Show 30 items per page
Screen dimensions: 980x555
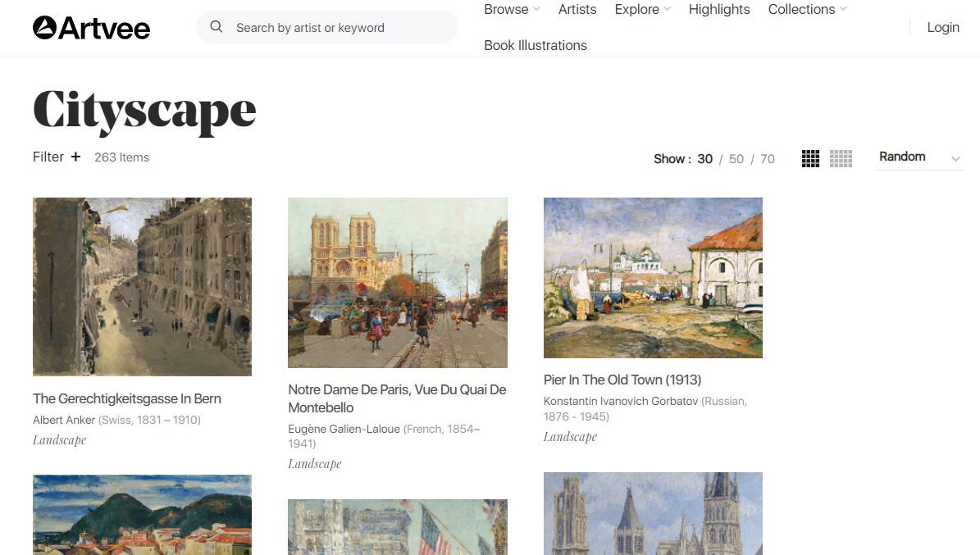[705, 159]
